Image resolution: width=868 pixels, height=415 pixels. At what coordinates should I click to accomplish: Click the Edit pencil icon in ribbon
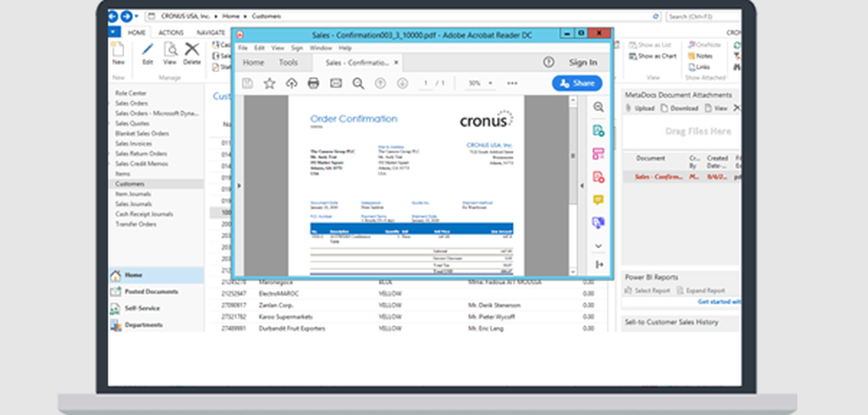(148, 49)
